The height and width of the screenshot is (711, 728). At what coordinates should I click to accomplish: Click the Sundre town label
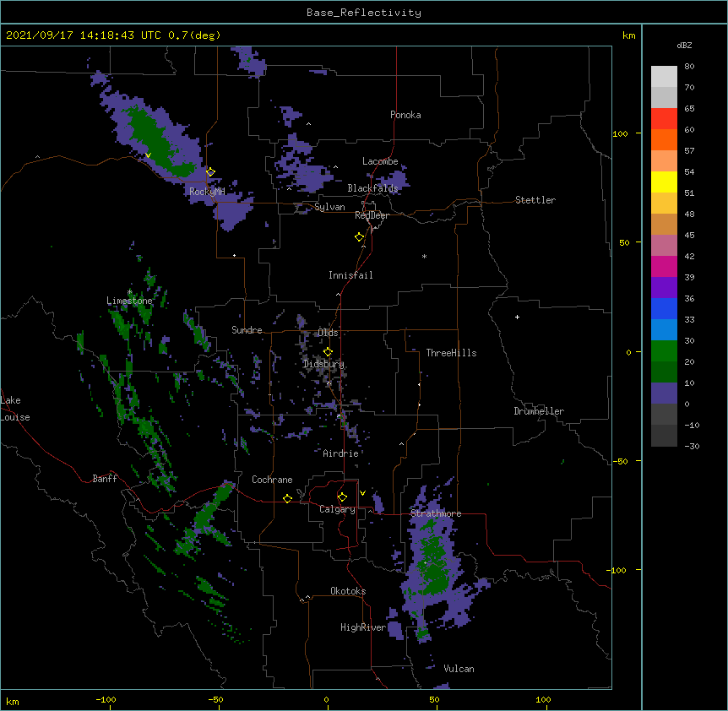[x=247, y=330]
